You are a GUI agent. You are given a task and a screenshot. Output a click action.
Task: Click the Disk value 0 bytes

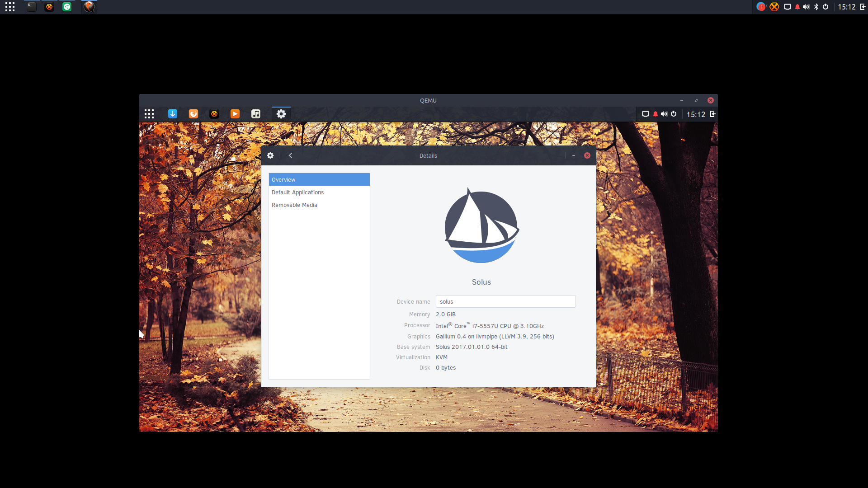point(446,368)
